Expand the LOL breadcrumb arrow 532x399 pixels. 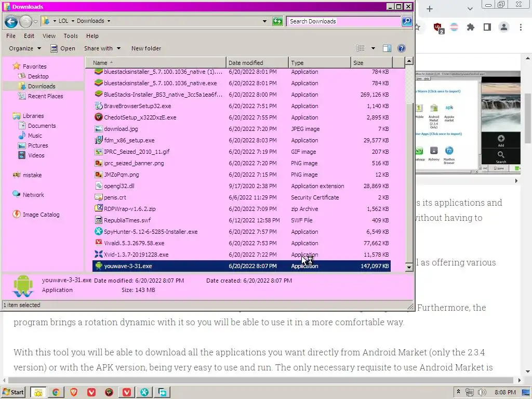pos(73,21)
